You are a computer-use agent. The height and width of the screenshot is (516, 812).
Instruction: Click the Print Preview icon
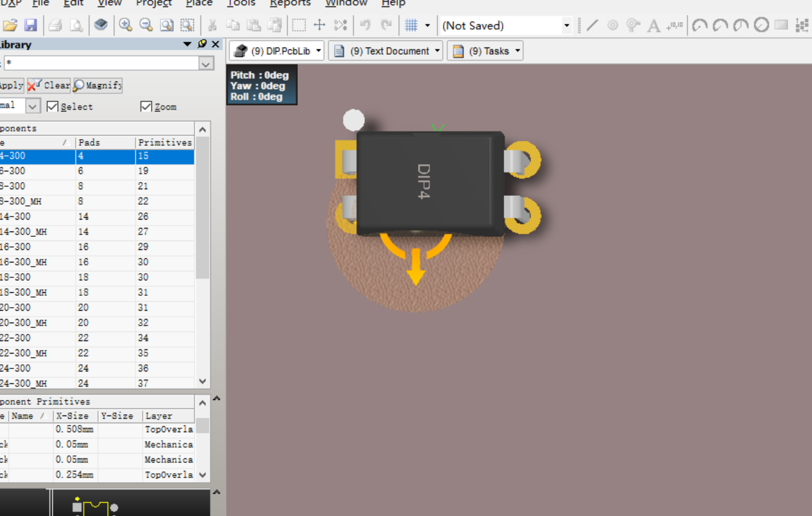tap(76, 26)
